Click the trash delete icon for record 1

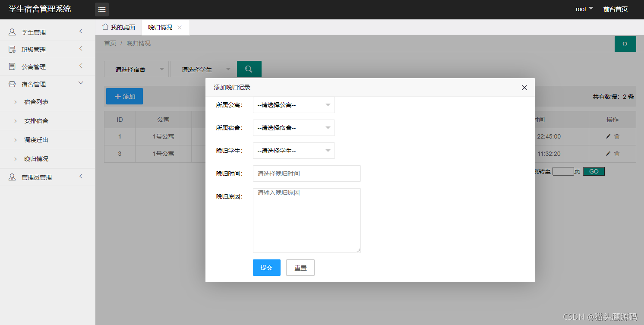coord(617,136)
